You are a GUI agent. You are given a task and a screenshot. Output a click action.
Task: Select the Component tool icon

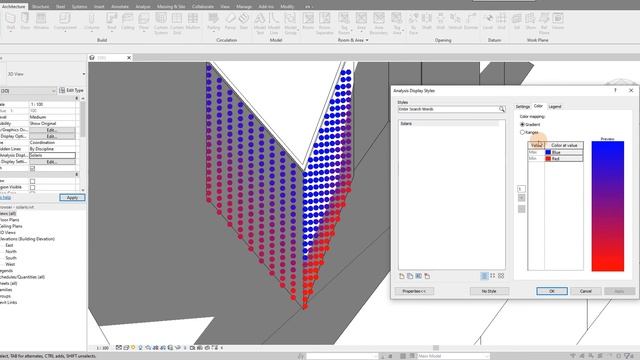click(x=65, y=18)
